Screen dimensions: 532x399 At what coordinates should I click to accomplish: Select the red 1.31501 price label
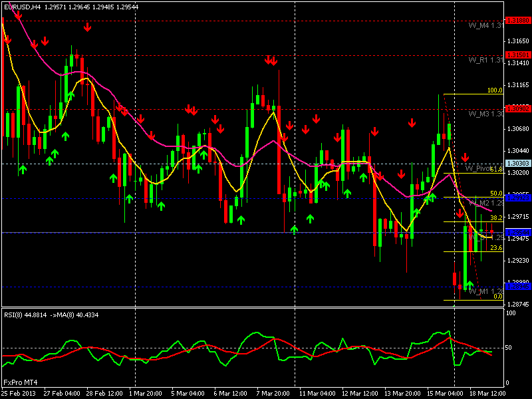pyautogui.click(x=518, y=55)
